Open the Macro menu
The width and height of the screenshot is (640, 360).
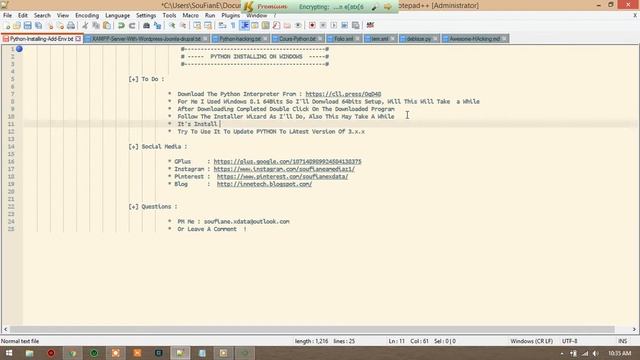[190, 15]
